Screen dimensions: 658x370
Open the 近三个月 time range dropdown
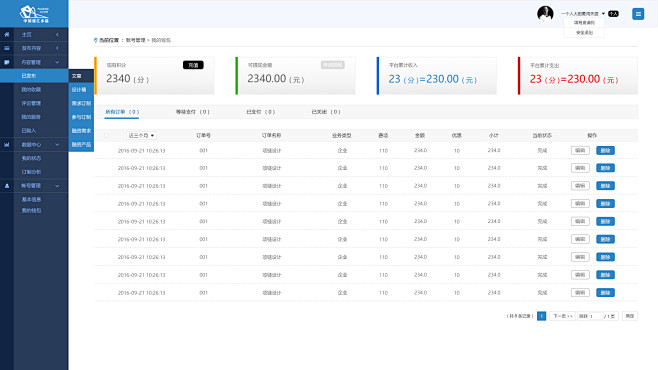point(141,135)
